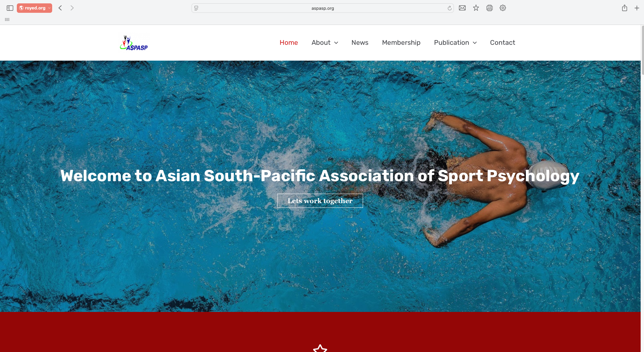Go back to the previous page

(60, 8)
